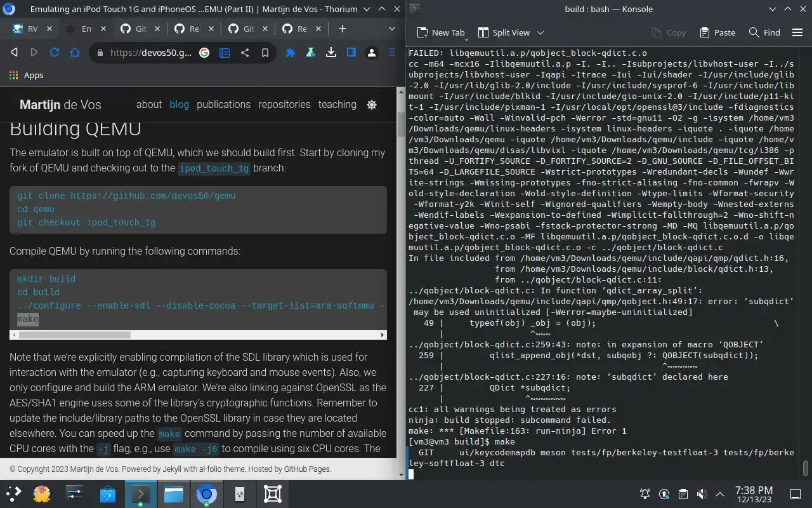This screenshot has width=812, height=508.
Task: Open the Apps bookmark shortcut
Action: tap(26, 75)
